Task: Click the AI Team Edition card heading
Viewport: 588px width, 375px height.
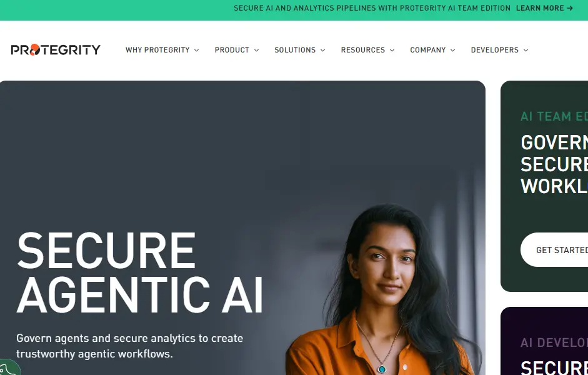Action: 554,116
